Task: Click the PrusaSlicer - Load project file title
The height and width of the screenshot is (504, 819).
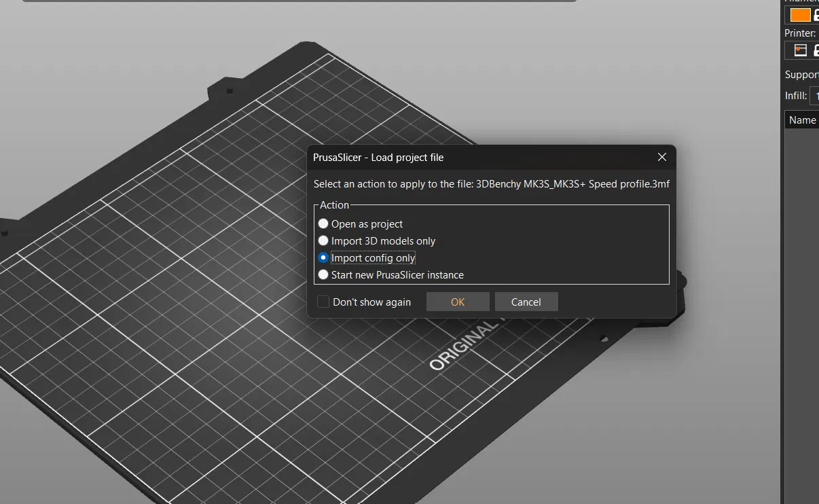Action: point(378,158)
